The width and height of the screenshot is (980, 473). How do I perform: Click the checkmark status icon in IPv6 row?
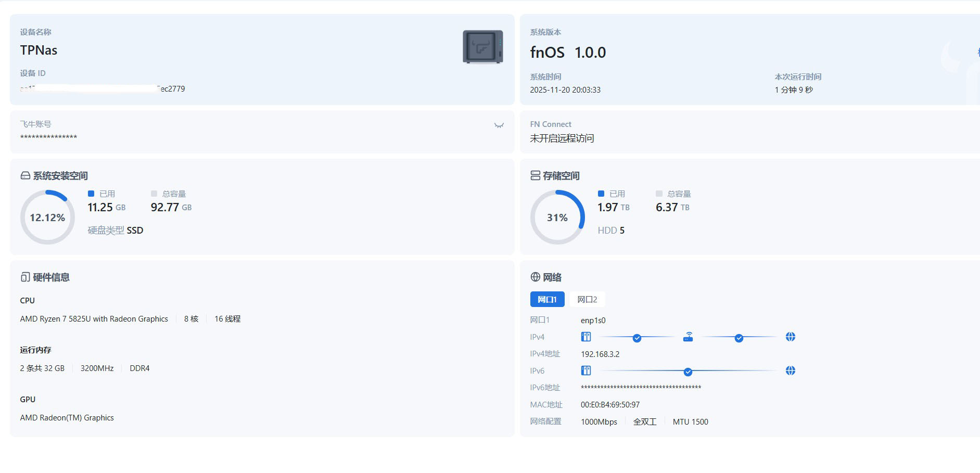click(x=688, y=372)
